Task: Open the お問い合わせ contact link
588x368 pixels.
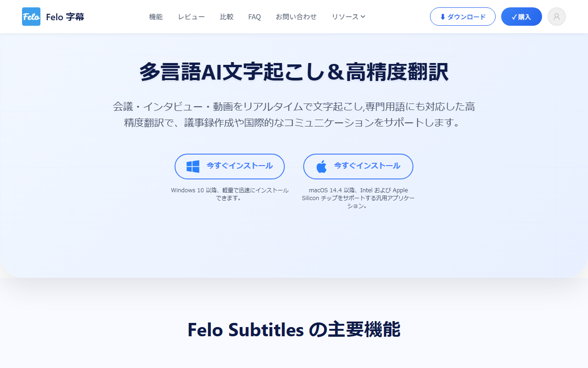Action: click(x=296, y=17)
